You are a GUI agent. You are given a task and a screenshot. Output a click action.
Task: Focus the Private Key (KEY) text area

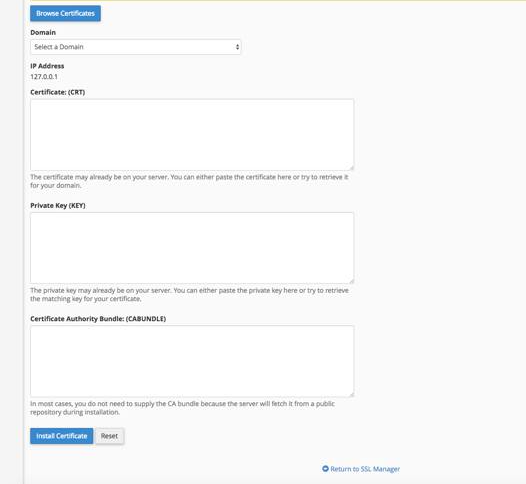coord(192,248)
